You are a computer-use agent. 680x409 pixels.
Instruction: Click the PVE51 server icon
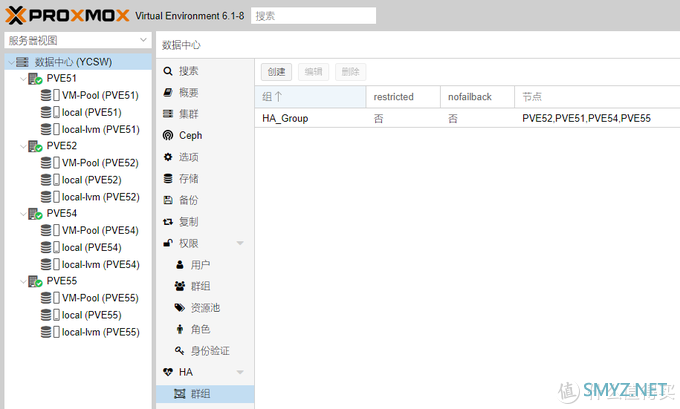point(35,79)
